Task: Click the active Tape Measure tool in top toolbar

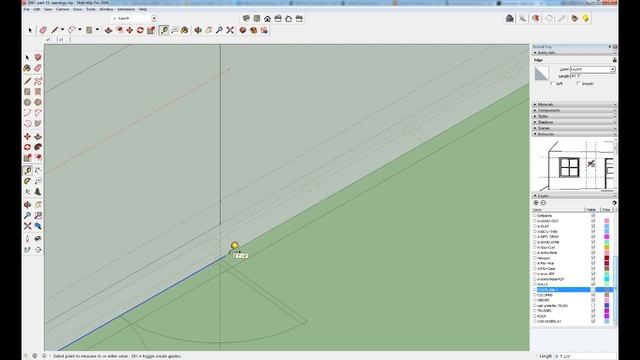Action: pos(164,30)
